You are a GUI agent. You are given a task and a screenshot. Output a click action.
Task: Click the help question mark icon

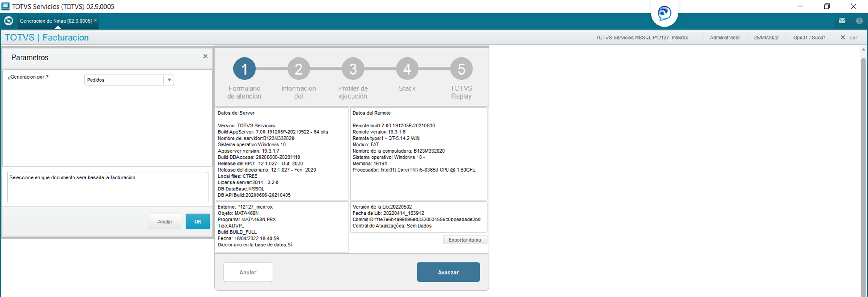coord(859,21)
